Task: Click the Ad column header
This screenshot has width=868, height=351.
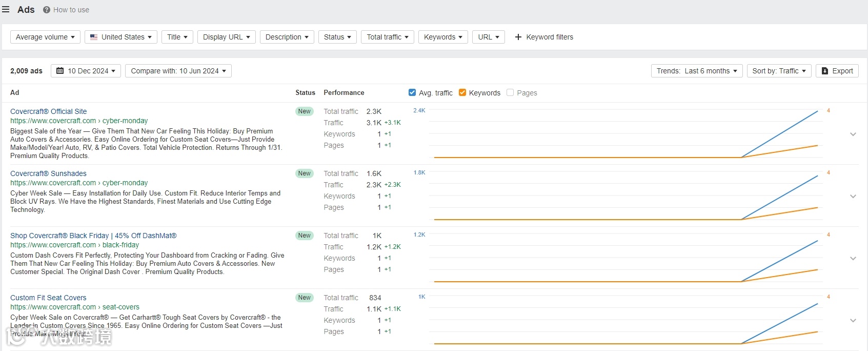Action: 14,92
